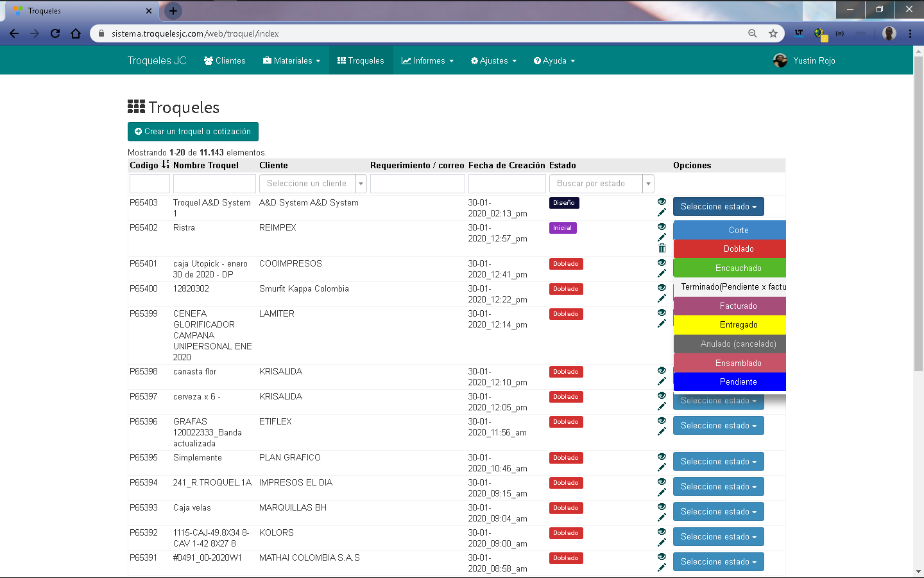This screenshot has width=924, height=578.
Task: Click 'Crear un troquel o cotización' button
Action: click(x=193, y=132)
